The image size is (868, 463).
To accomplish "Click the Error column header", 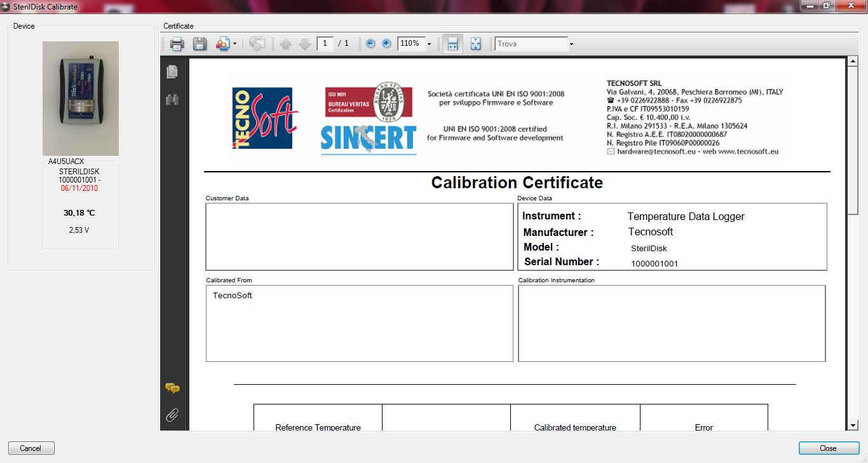I will 704,427.
